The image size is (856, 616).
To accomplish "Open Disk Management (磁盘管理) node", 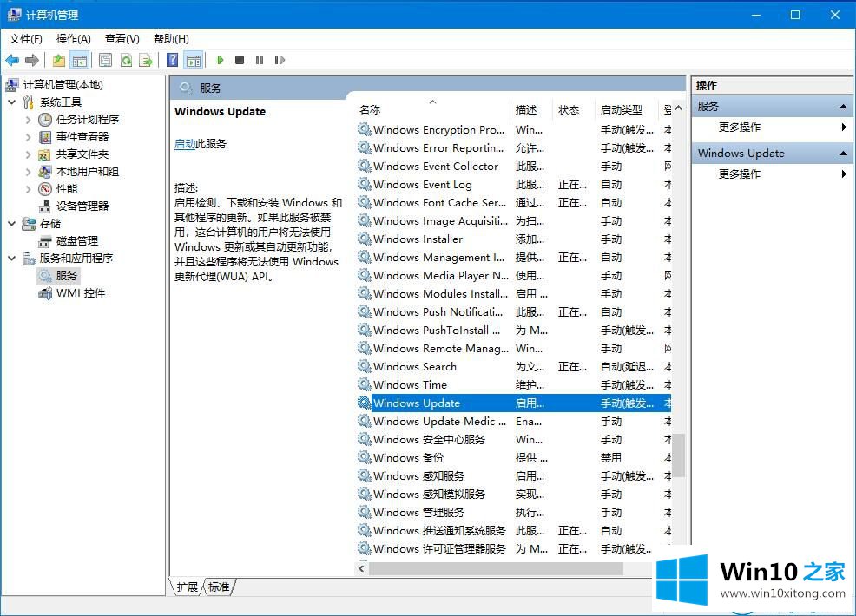I will (77, 241).
